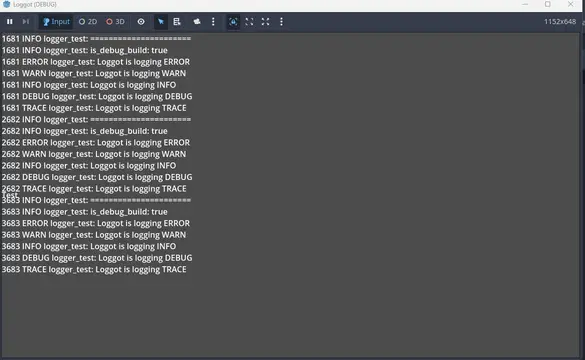Click the 1681 INFO separator line
The width and height of the screenshot is (585, 360).
pyautogui.click(x=96, y=39)
